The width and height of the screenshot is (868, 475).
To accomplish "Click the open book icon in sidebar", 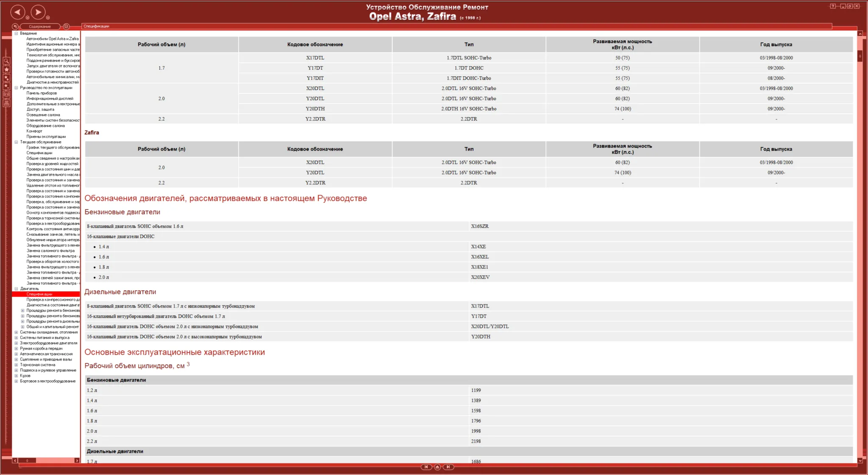I will point(6,95).
